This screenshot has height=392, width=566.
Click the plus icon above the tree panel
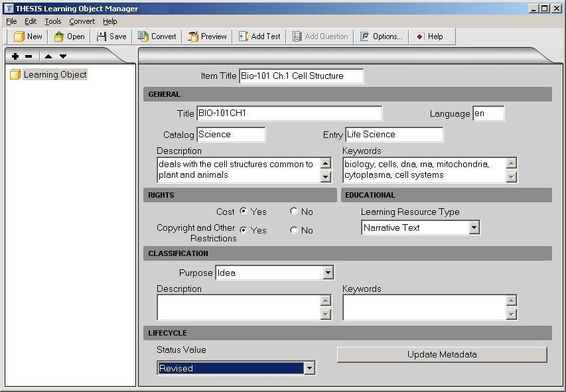pyautogui.click(x=15, y=56)
